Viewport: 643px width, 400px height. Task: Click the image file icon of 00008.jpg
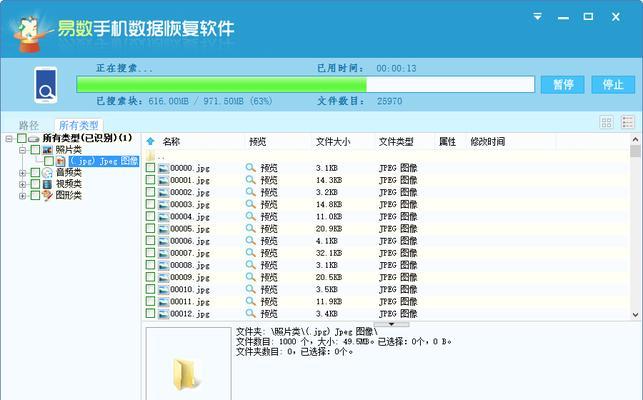point(164,265)
